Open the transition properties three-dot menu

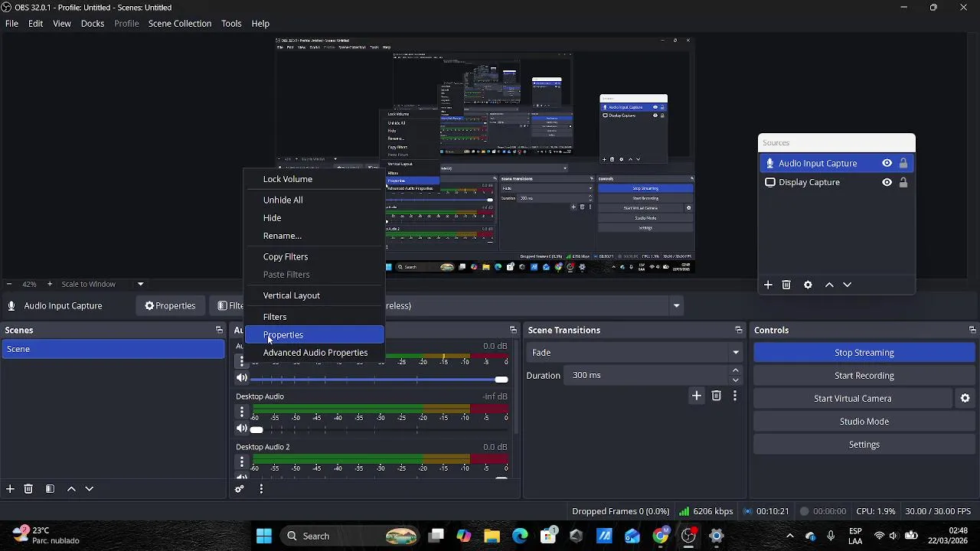735,396
